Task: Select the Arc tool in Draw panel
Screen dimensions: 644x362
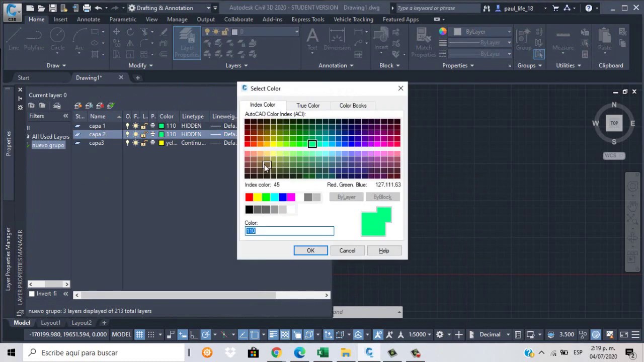Action: click(x=79, y=39)
